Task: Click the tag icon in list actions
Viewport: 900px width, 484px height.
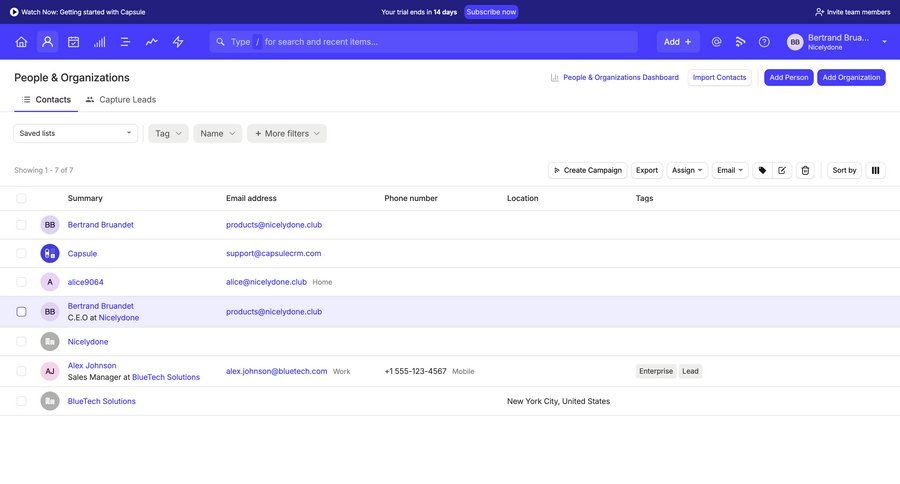Action: tap(762, 171)
